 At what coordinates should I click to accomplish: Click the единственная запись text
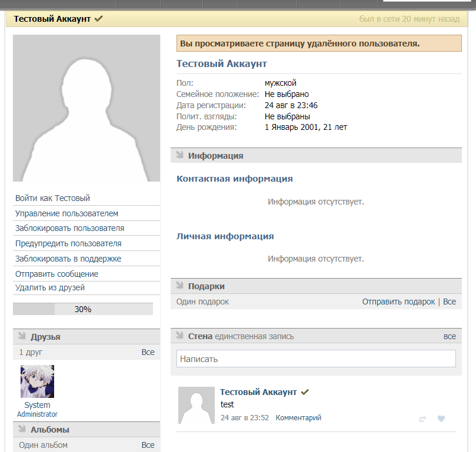point(254,336)
